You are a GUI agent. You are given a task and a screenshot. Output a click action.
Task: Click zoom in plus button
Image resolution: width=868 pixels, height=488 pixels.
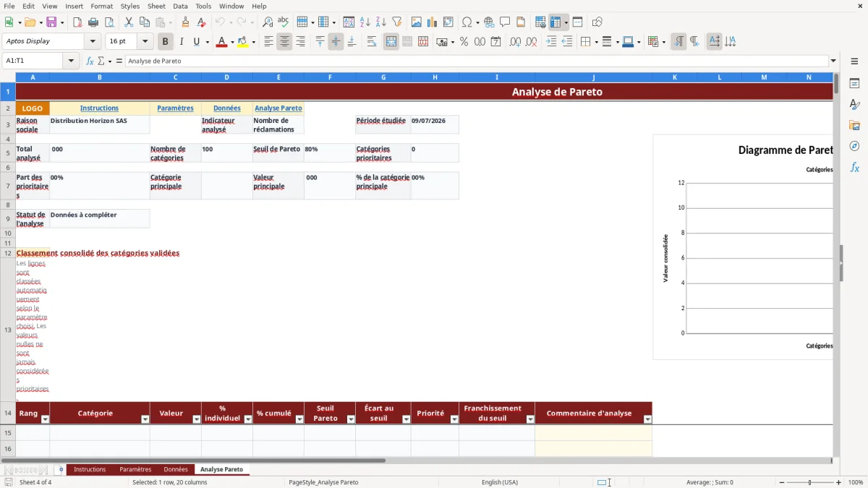pos(839,482)
